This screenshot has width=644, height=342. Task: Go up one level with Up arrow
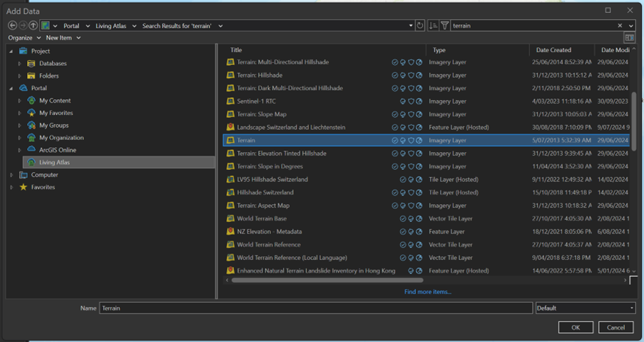pos(34,26)
